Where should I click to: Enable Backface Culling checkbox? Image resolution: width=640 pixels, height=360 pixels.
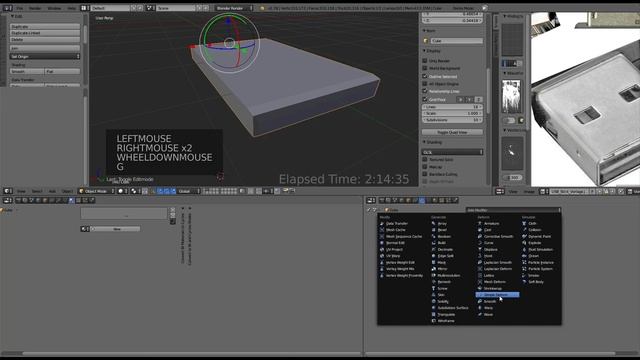425,174
